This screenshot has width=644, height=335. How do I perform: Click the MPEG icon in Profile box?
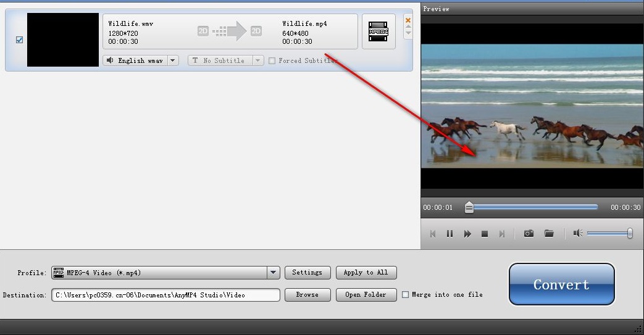pos(58,272)
